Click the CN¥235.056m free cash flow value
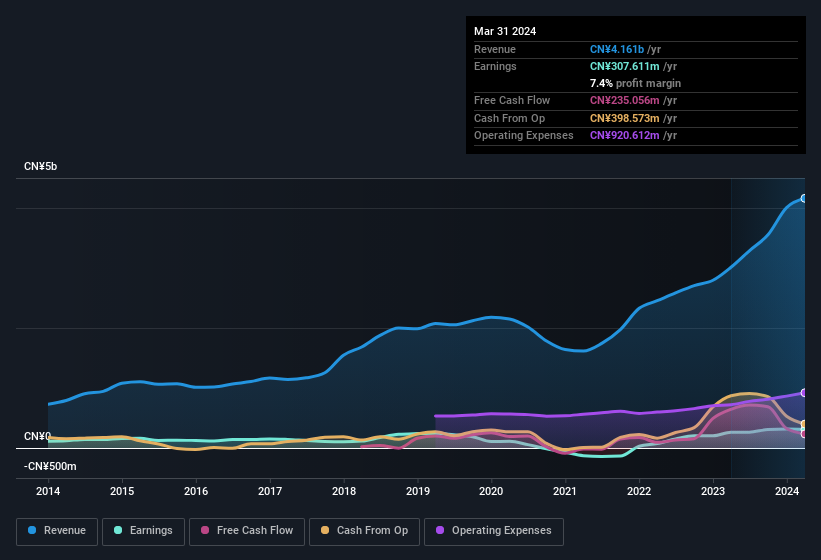 tap(625, 100)
